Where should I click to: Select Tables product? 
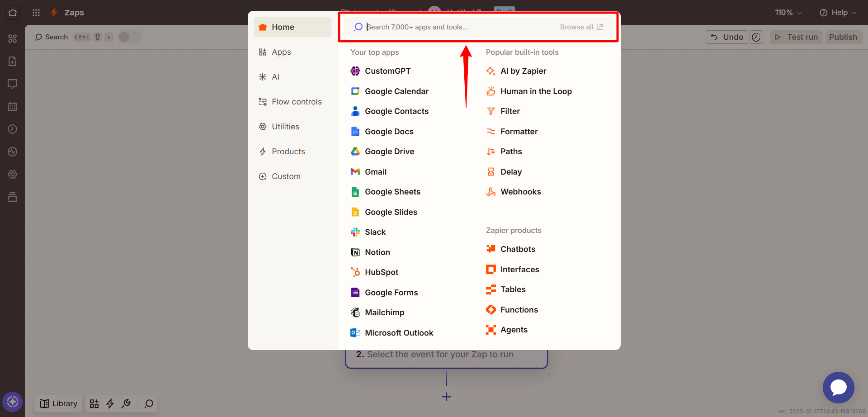click(506, 289)
